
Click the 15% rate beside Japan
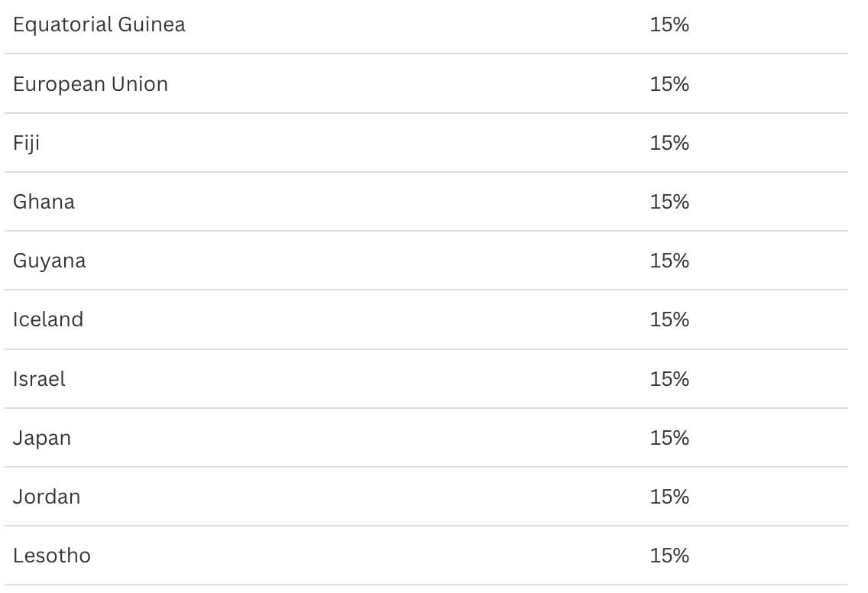pyautogui.click(x=669, y=438)
